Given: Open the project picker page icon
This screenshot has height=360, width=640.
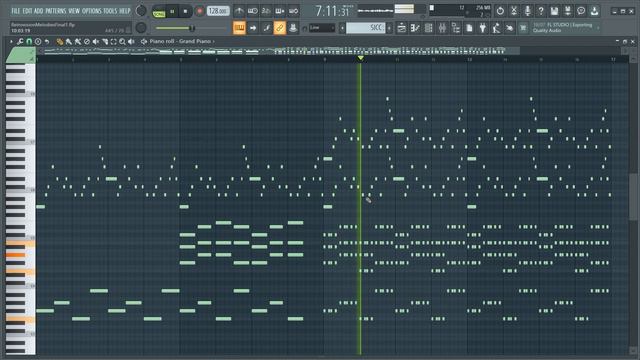Looking at the screenshot, I should (x=469, y=28).
